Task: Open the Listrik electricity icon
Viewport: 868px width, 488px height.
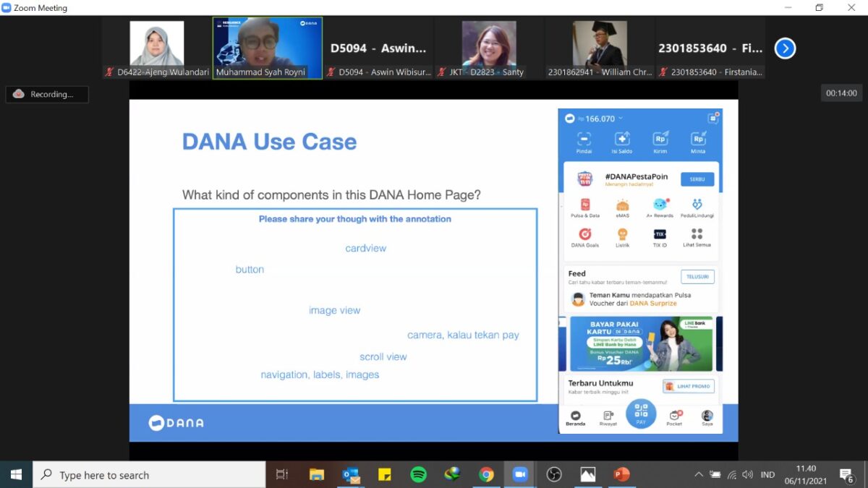Action: [x=622, y=234]
